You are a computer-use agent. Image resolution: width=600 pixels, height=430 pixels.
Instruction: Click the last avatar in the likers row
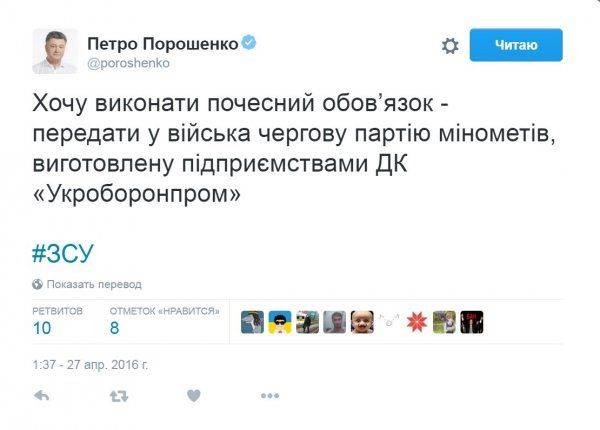pyautogui.click(x=472, y=321)
